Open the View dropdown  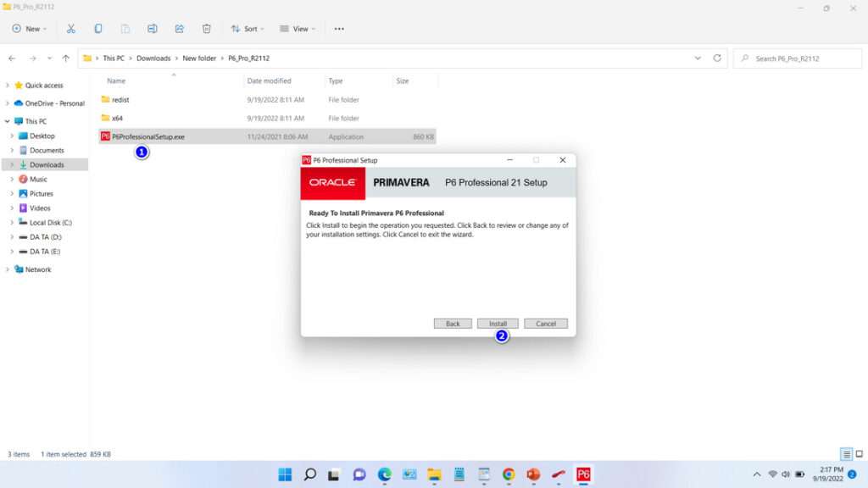coord(298,29)
